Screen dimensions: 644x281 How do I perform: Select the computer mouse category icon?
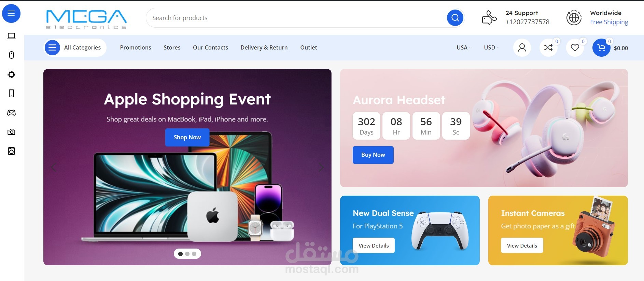pos(11,55)
